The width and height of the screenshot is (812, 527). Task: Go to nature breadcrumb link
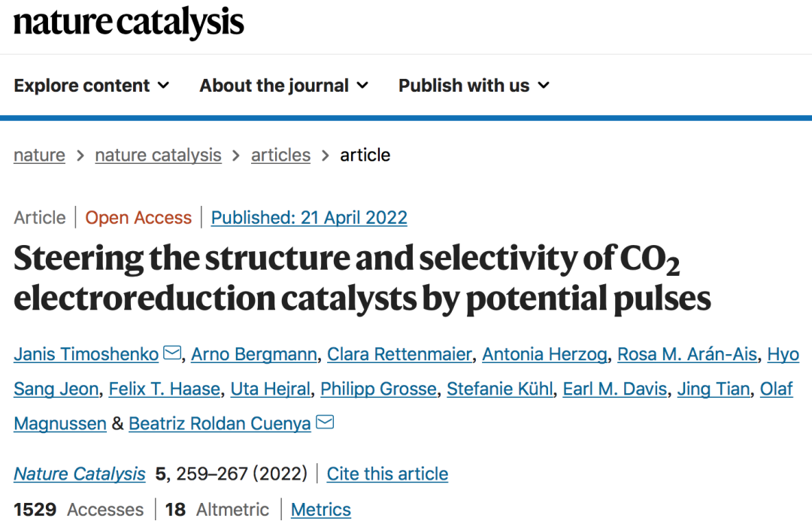39,155
